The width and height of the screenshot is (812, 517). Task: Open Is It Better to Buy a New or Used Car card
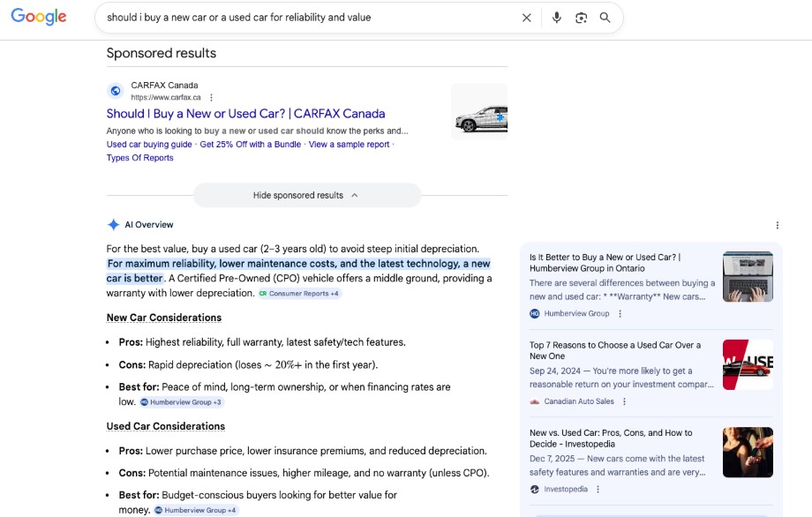tap(605, 263)
